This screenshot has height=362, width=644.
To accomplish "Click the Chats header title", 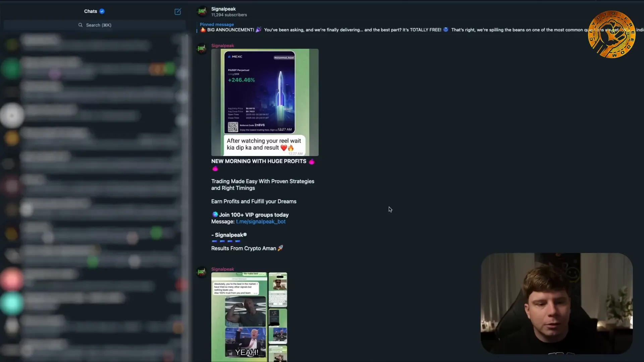I will pyautogui.click(x=91, y=11).
